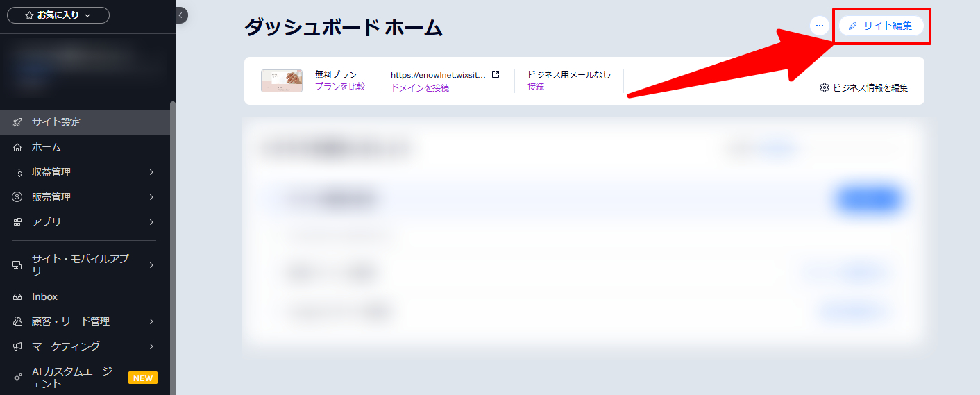The width and height of the screenshot is (980, 395).
Task: Click the NEW badge next to AI カスタムエージェント
Action: (143, 378)
